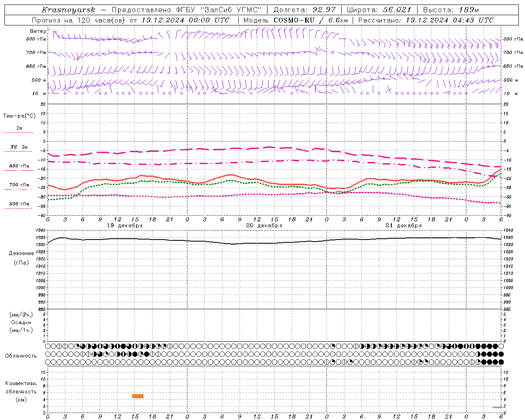This screenshot has height=420, width=525.
Task: Click the '1040' value on left pressure axis
Action: click(x=40, y=231)
